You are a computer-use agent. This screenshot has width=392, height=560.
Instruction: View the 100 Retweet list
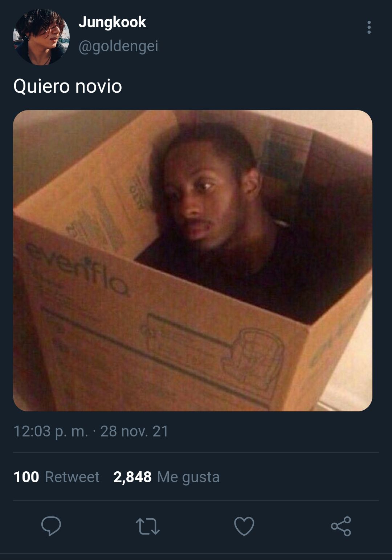click(56, 477)
